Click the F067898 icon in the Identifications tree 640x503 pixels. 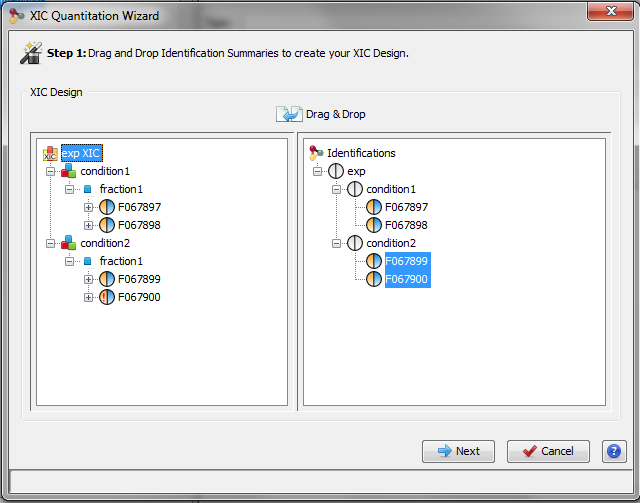point(374,225)
